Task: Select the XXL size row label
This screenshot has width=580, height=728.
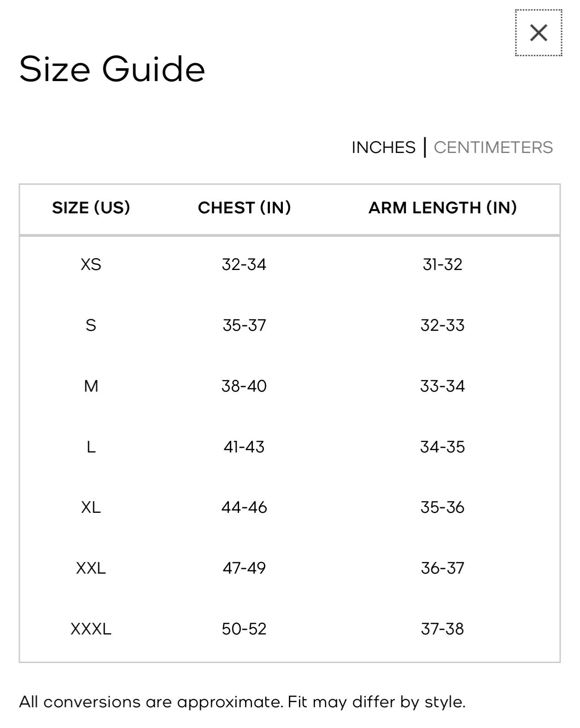Action: [x=91, y=568]
